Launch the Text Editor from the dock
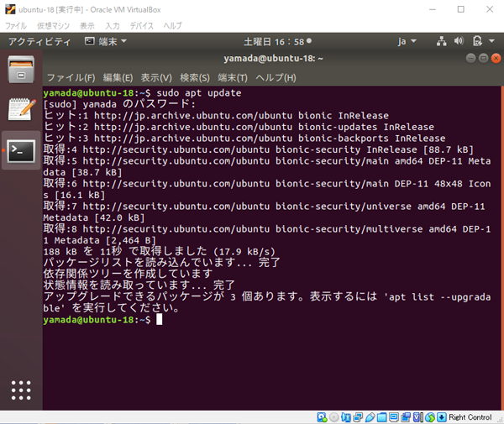This screenshot has width=504, height=424. click(21, 109)
